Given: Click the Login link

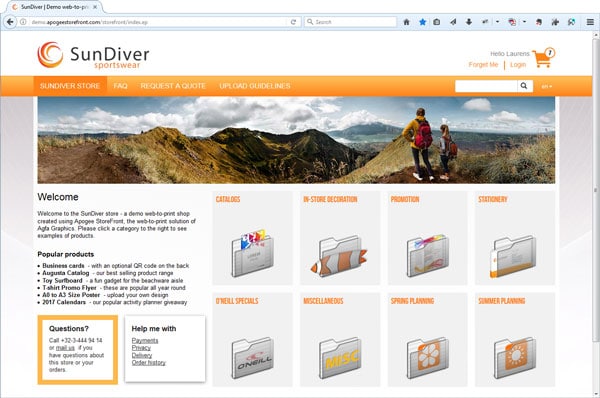Looking at the screenshot, I should 518,65.
